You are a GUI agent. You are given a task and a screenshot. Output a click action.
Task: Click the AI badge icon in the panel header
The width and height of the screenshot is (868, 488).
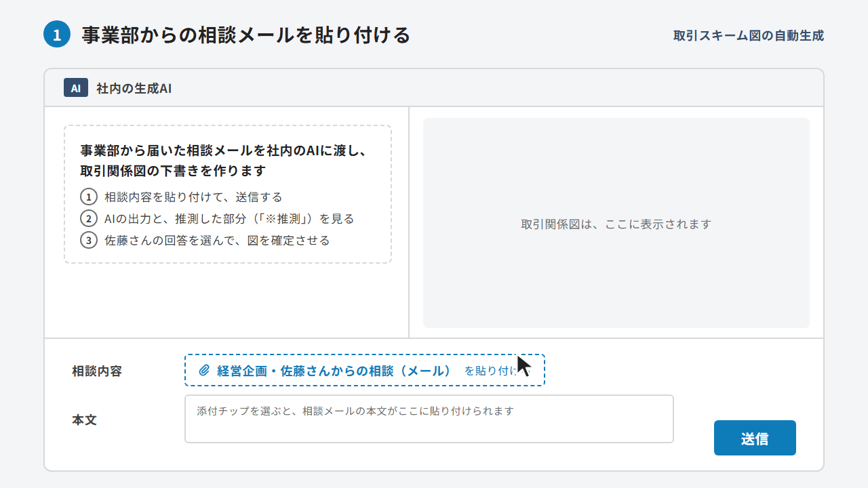[76, 88]
